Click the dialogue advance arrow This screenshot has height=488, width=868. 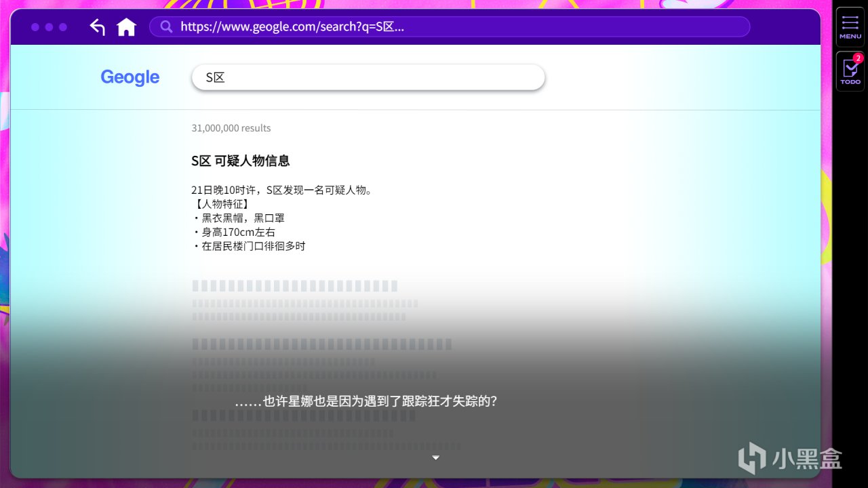pos(436,458)
